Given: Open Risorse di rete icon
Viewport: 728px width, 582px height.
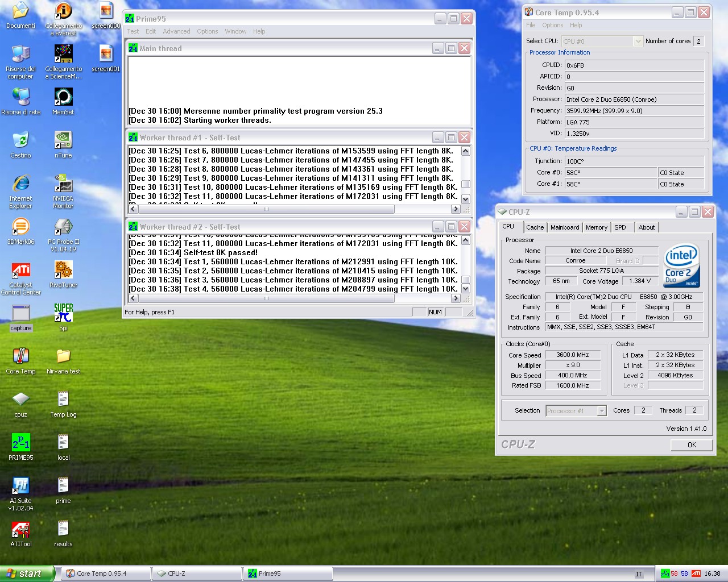Looking at the screenshot, I should coord(21,102).
